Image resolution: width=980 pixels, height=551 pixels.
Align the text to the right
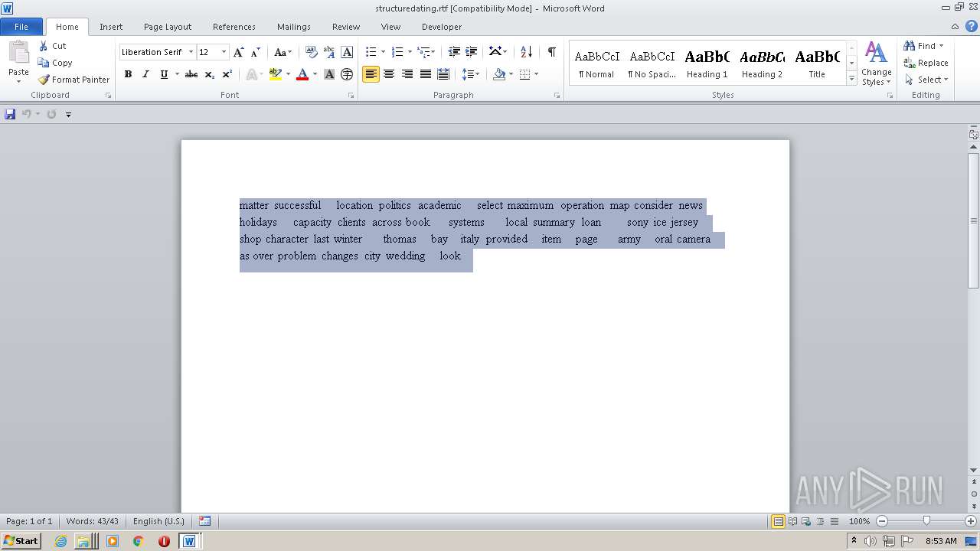[407, 74]
